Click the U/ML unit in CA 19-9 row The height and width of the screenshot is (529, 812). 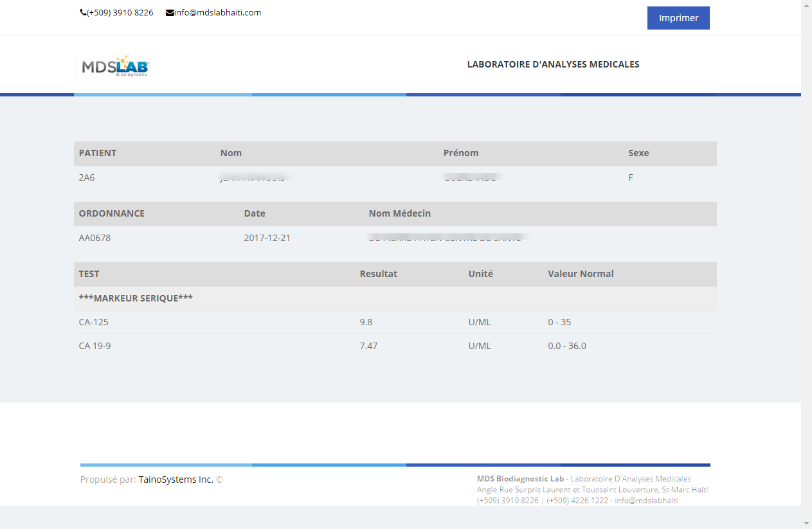[x=480, y=346]
